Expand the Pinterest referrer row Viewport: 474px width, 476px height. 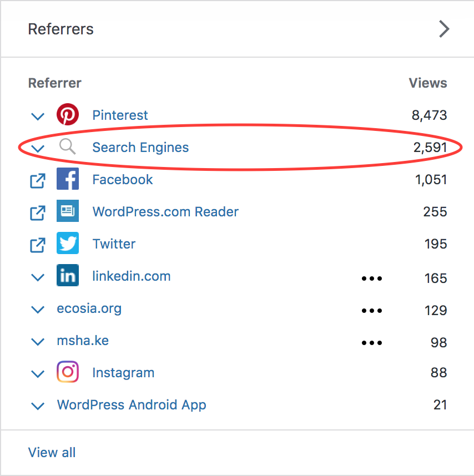tap(37, 117)
